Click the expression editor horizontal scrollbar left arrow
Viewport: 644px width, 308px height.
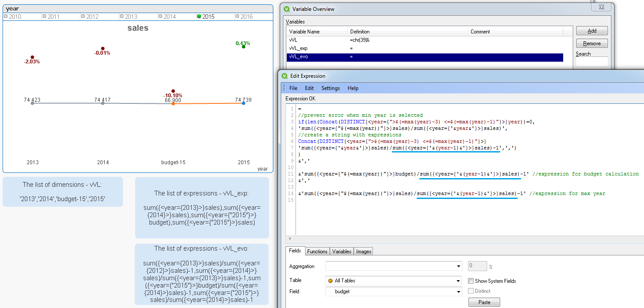(x=289, y=238)
